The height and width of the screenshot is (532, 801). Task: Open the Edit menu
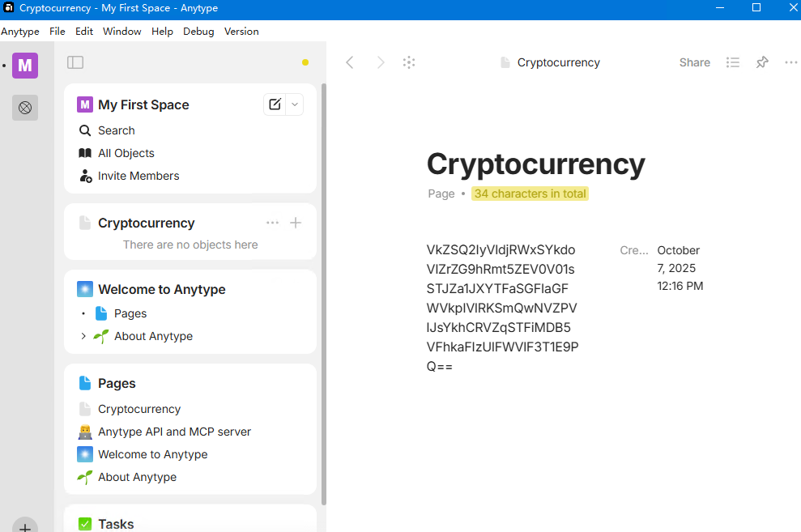[x=84, y=31]
